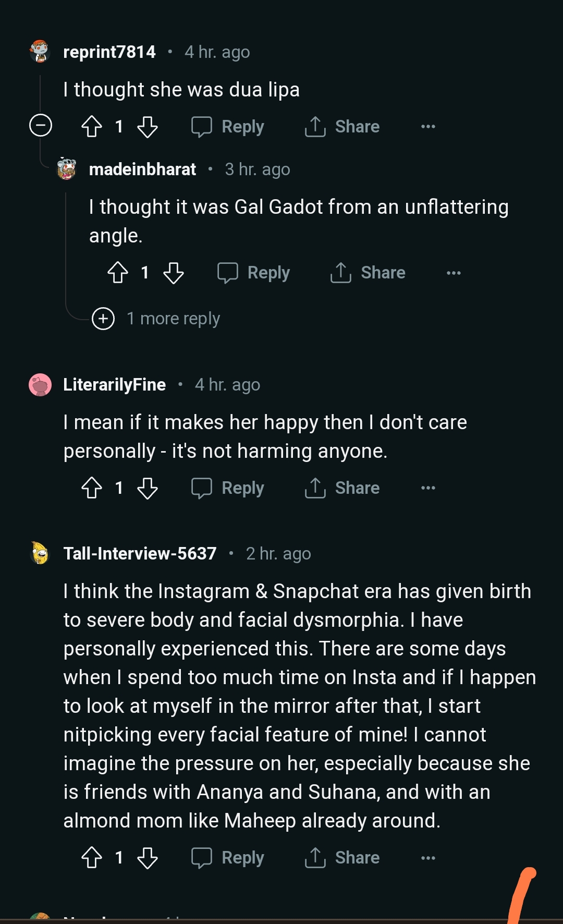Upvote madeinbharat's Gal Gadot comment
Image resolution: width=563 pixels, height=924 pixels.
[118, 272]
